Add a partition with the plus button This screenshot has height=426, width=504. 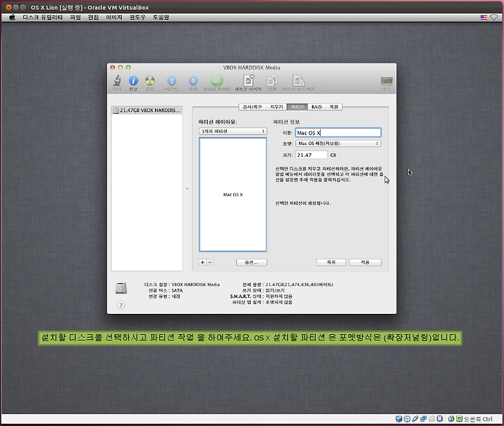[x=202, y=262]
